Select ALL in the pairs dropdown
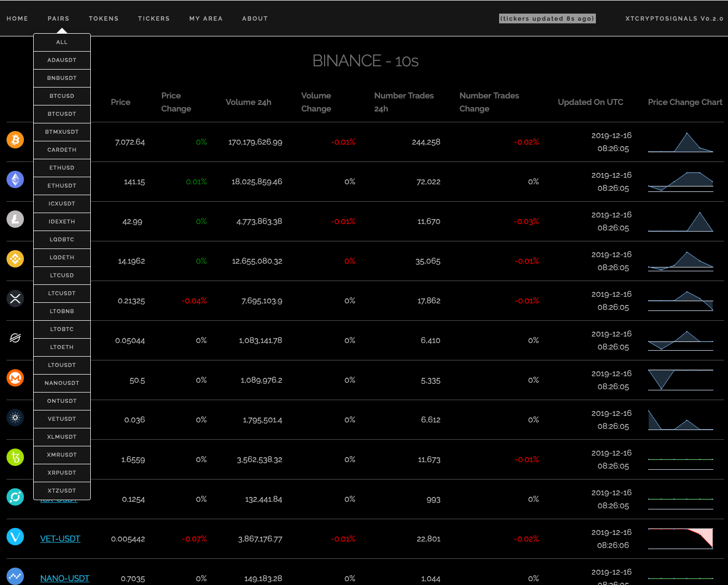This screenshot has height=585, width=728. (x=62, y=42)
